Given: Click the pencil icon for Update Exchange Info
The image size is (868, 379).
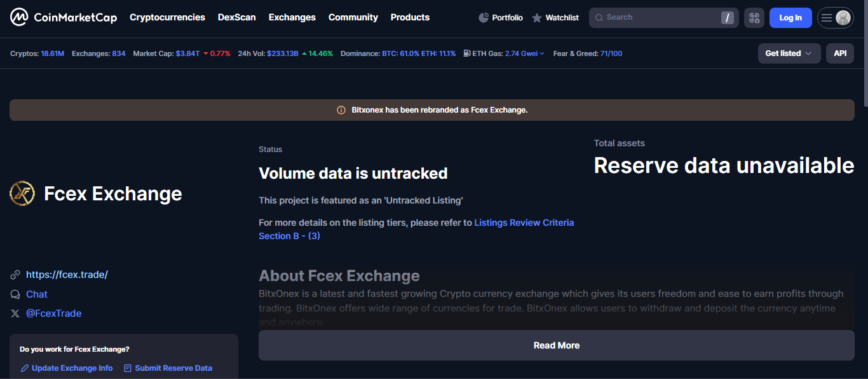Looking at the screenshot, I should (25, 368).
